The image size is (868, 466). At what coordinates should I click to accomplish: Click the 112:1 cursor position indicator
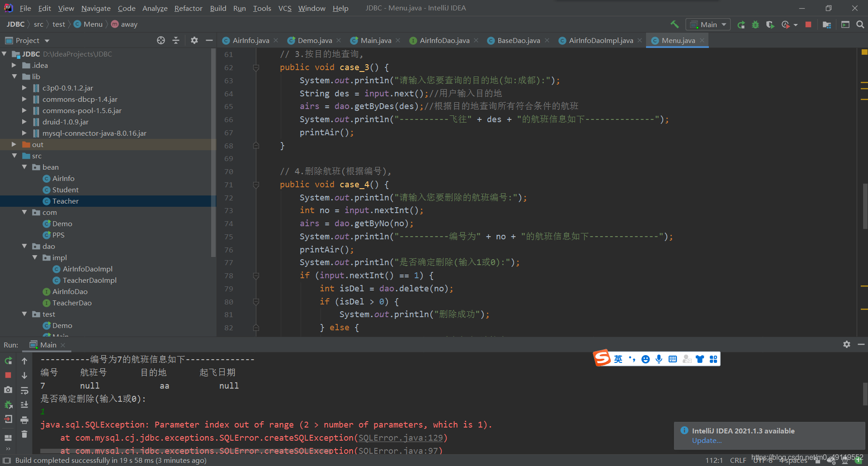[x=714, y=460]
